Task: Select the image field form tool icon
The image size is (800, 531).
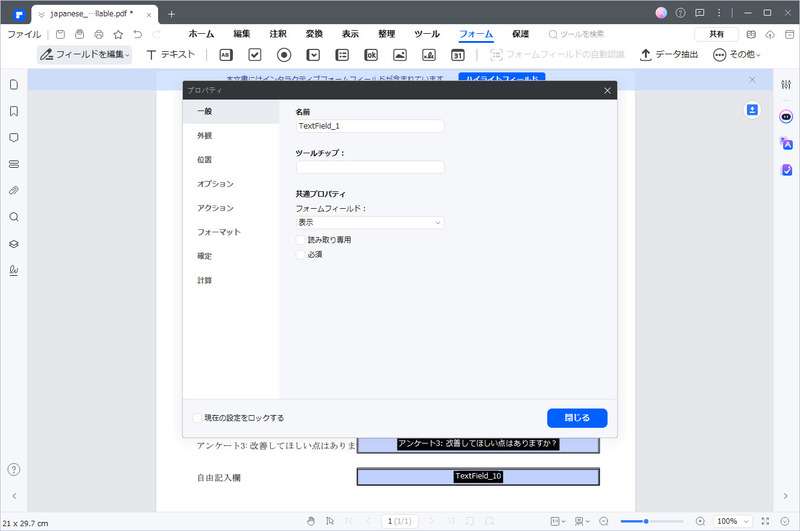Action: (x=400, y=55)
